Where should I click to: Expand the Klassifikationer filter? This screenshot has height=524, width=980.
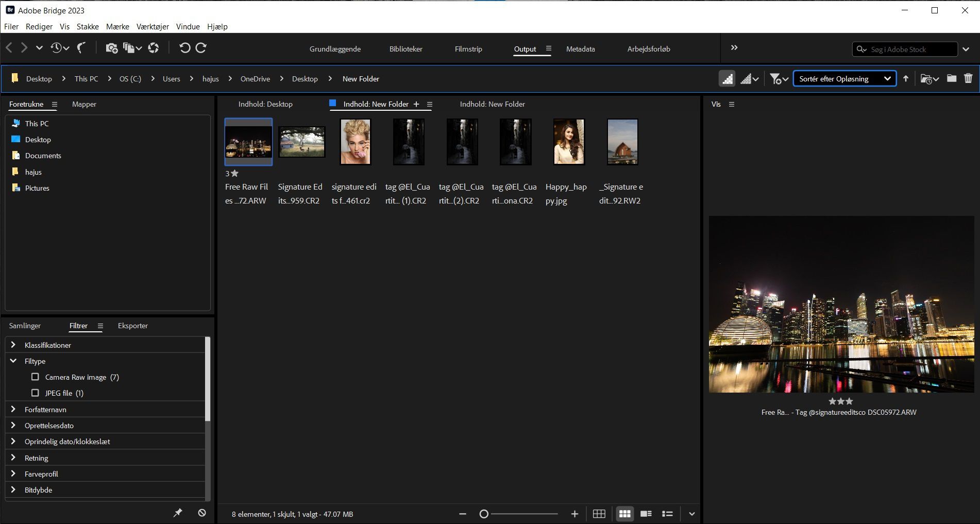click(x=13, y=345)
